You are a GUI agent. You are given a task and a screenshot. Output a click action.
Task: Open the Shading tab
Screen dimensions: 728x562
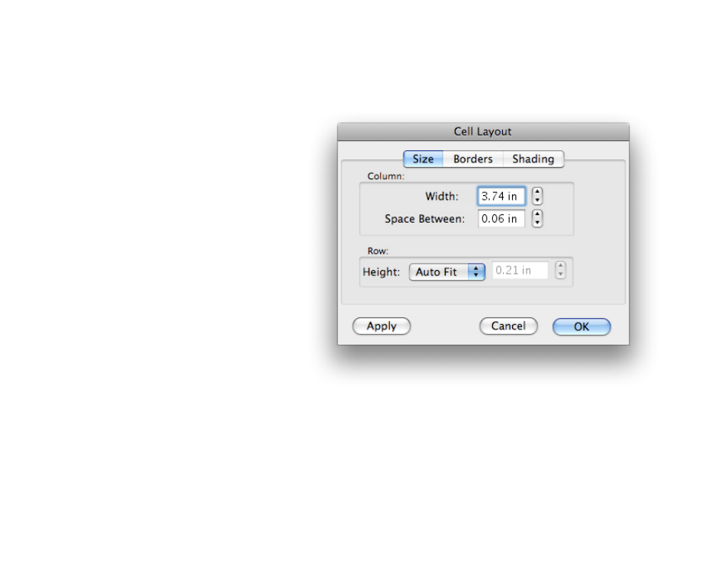tap(533, 159)
